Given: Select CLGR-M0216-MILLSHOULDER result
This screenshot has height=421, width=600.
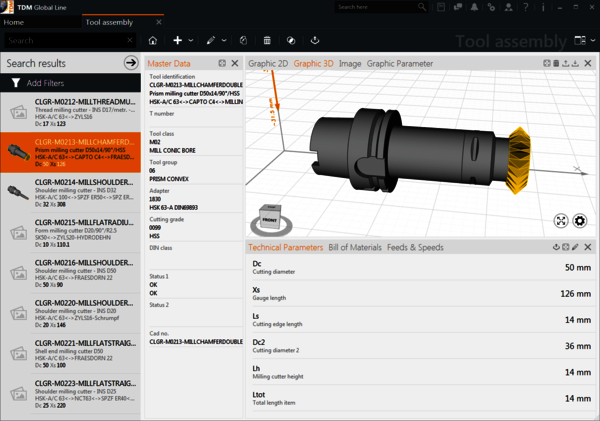Looking at the screenshot, I should tap(70, 273).
